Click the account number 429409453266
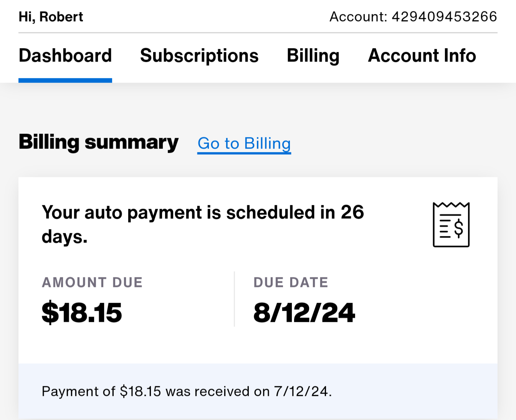 pyautogui.click(x=444, y=17)
